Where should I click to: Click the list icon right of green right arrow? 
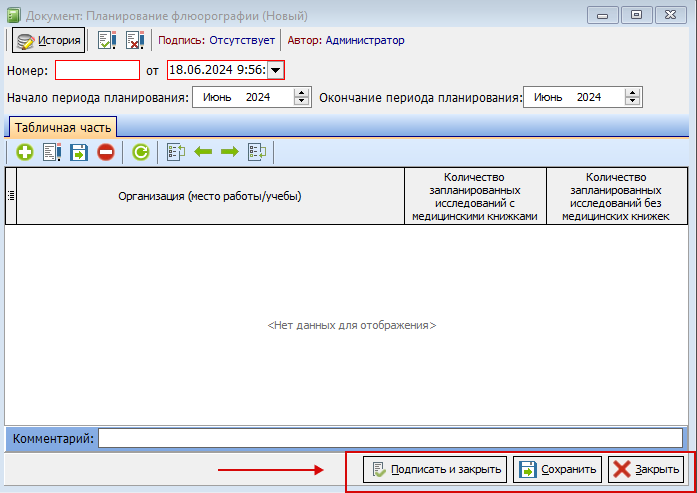pyautogui.click(x=257, y=152)
